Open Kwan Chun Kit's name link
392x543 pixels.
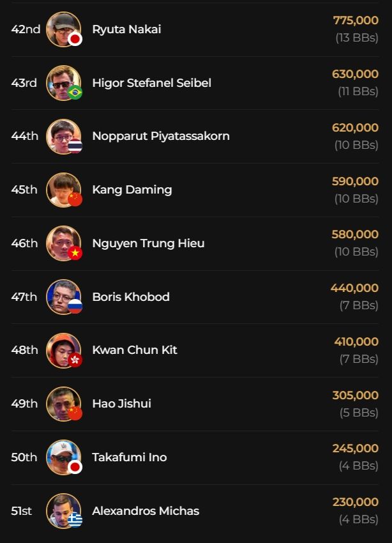135,350
